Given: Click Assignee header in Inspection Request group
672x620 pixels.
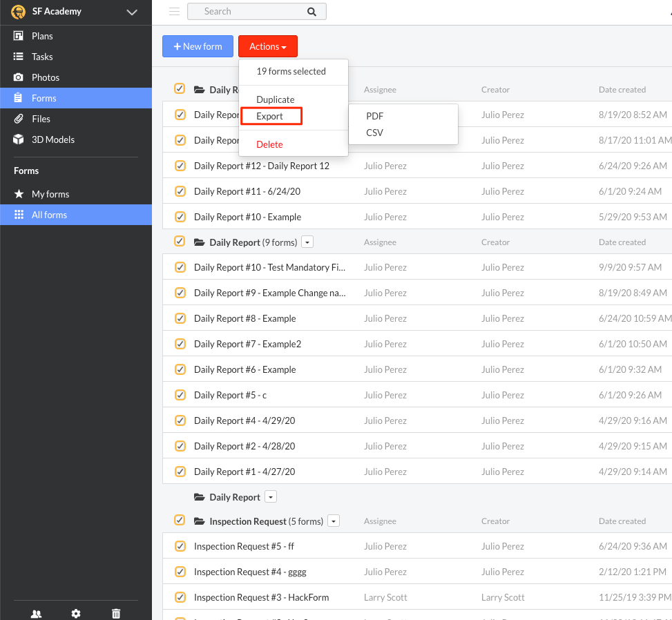Looking at the screenshot, I should 380,521.
